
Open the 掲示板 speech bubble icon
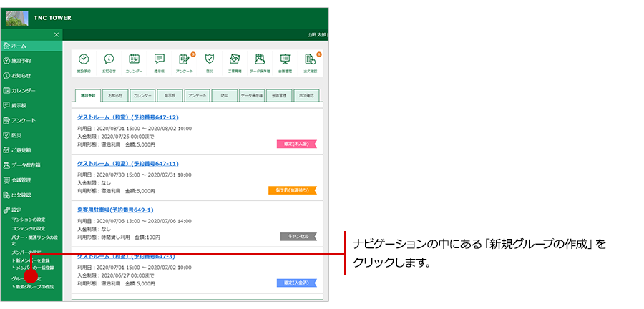point(159,60)
